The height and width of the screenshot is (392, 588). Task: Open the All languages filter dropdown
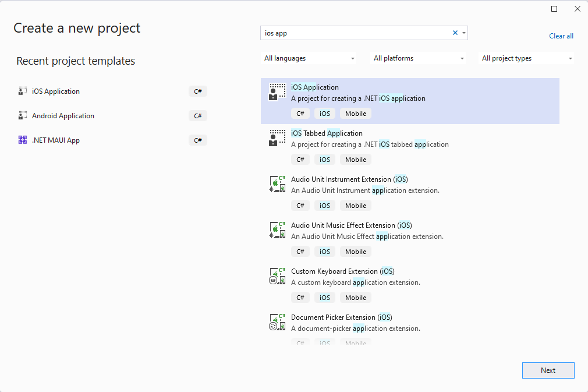309,58
